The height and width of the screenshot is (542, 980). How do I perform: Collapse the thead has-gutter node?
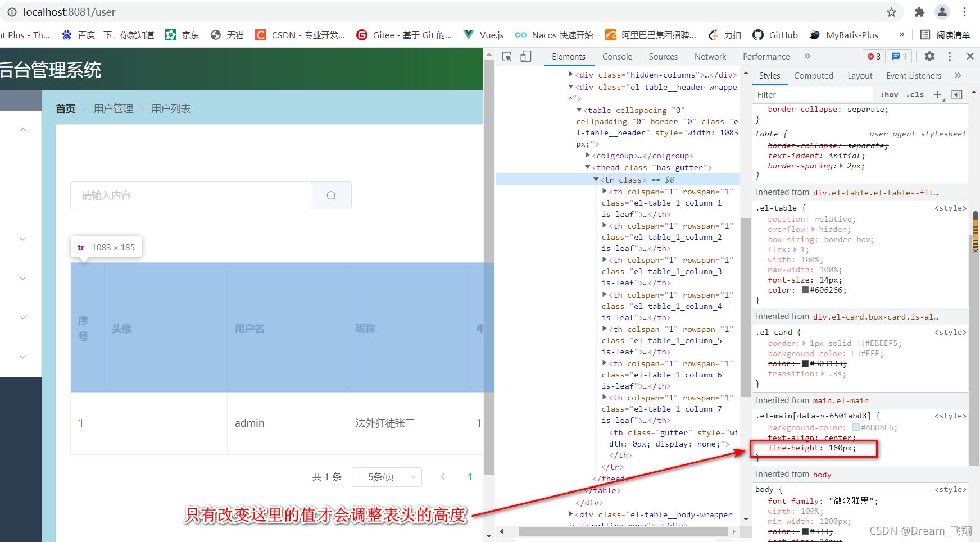(587, 167)
